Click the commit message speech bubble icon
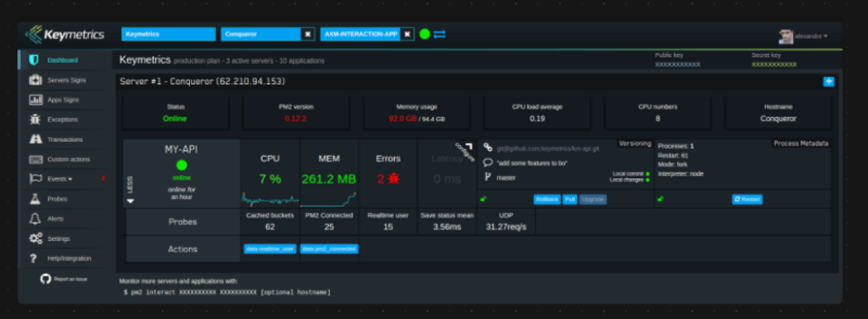The height and width of the screenshot is (319, 868). [488, 162]
